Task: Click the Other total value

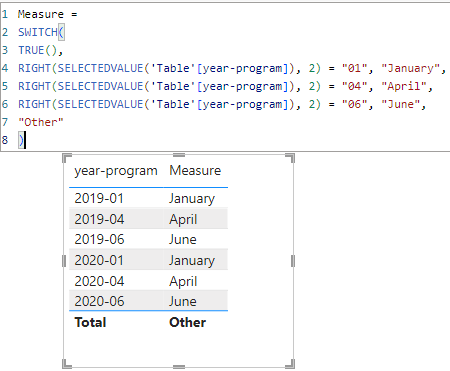Action: pyautogui.click(x=187, y=322)
